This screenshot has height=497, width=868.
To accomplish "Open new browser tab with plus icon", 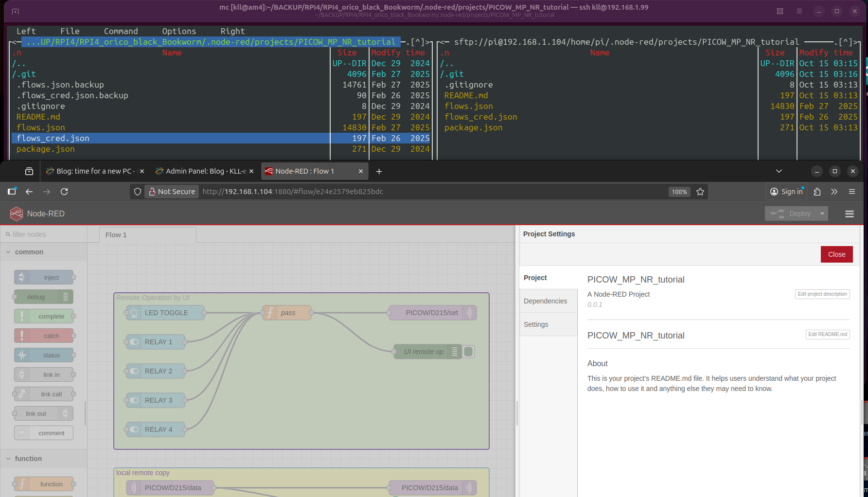I will [379, 171].
